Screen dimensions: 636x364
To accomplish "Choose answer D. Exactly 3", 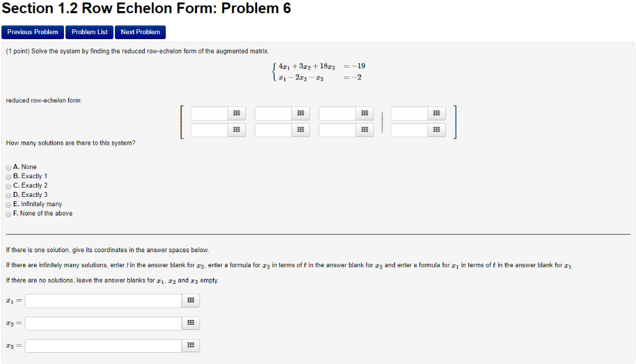I will pos(8,194).
